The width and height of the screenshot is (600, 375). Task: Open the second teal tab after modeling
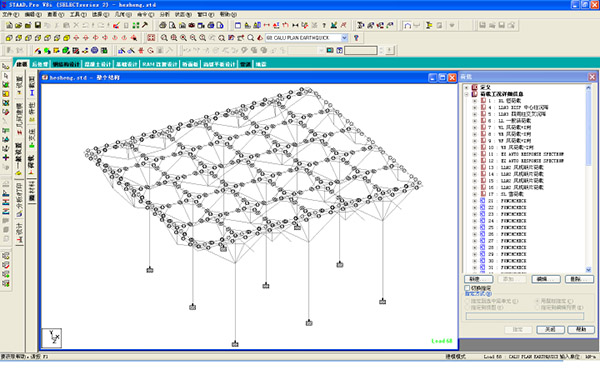tap(66, 64)
